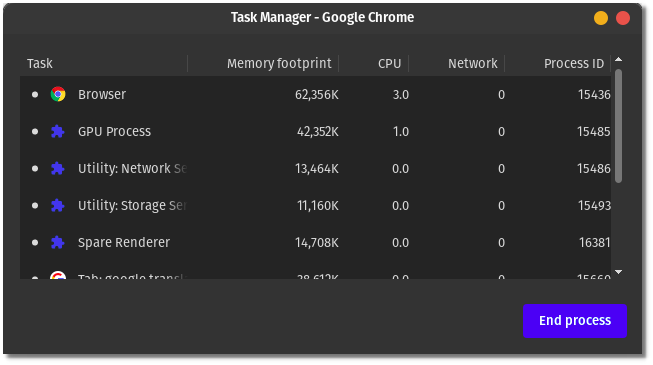
Task: Minimize the Task Manager with the yellow button
Action: pos(601,18)
